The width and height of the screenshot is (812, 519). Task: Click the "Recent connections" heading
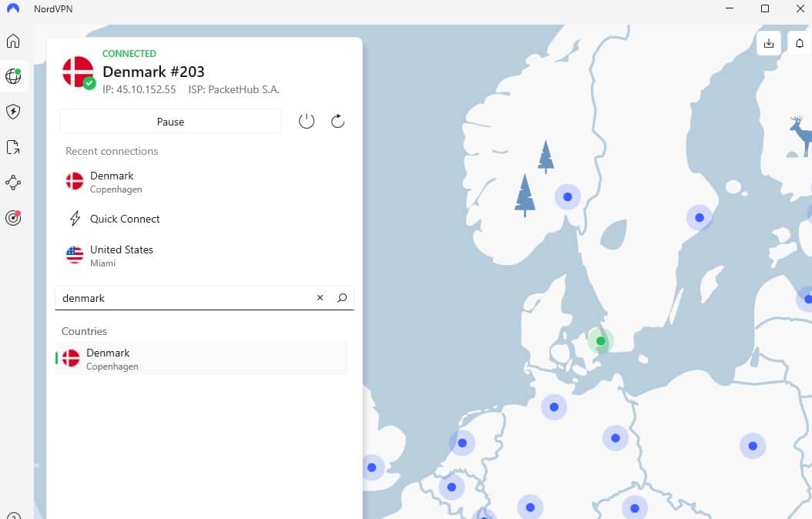tap(112, 151)
